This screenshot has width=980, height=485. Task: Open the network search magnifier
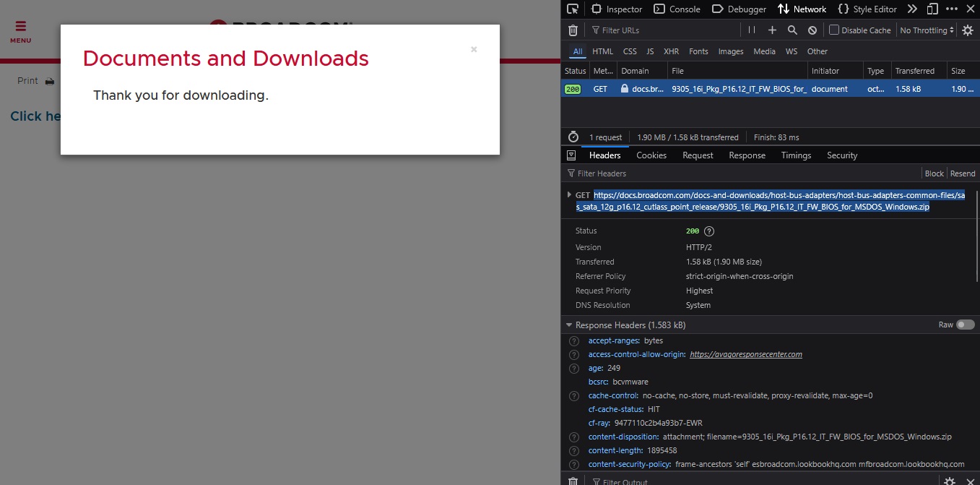[x=792, y=30]
